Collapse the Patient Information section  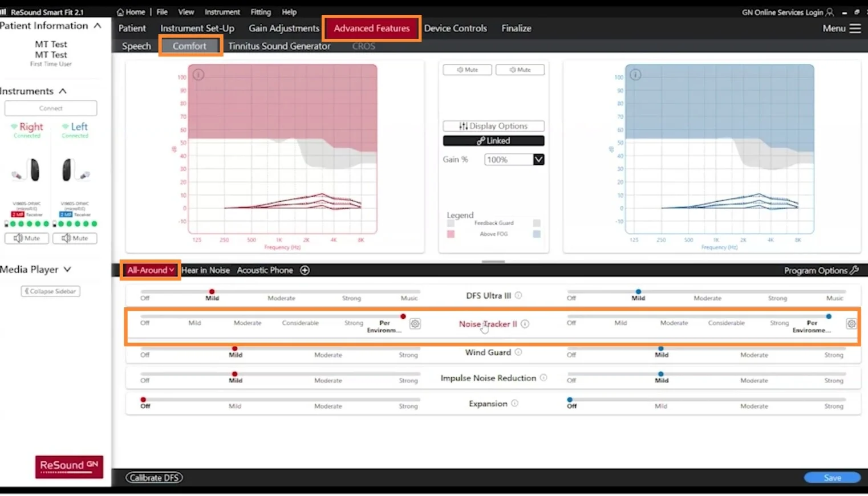point(98,26)
